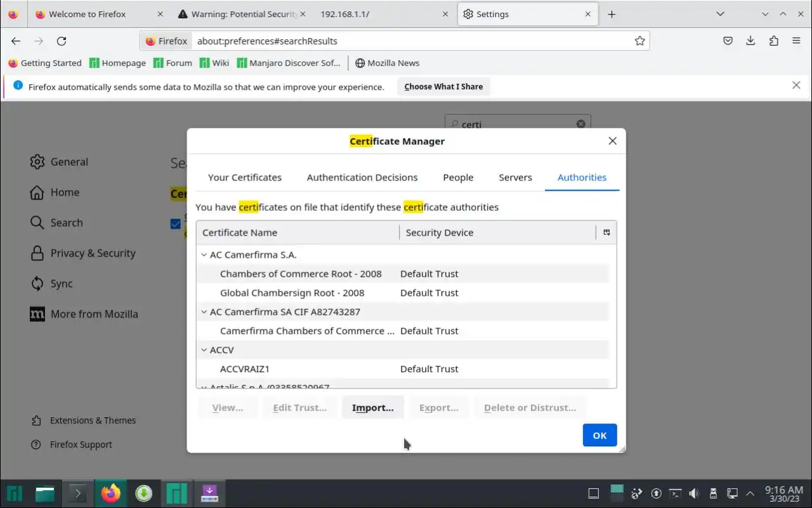812x508 pixels.
Task: Show the desktop via tray square icon
Action: pos(594,493)
